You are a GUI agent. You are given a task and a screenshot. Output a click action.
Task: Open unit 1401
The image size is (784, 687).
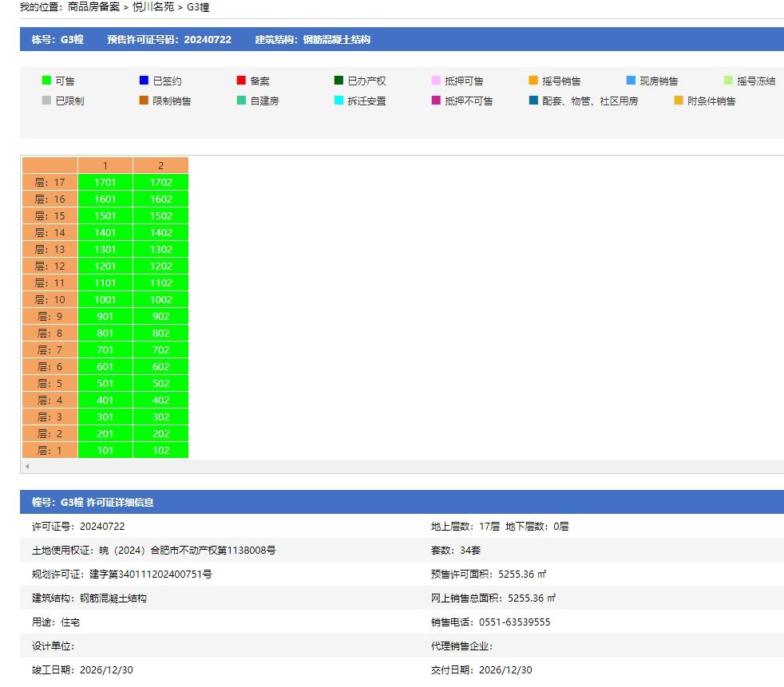pyautogui.click(x=105, y=232)
